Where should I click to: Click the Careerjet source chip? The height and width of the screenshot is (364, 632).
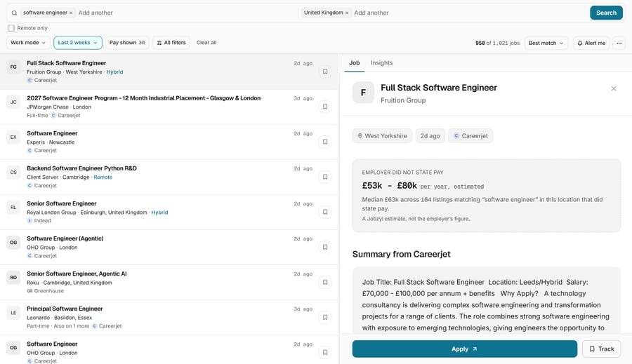point(470,135)
